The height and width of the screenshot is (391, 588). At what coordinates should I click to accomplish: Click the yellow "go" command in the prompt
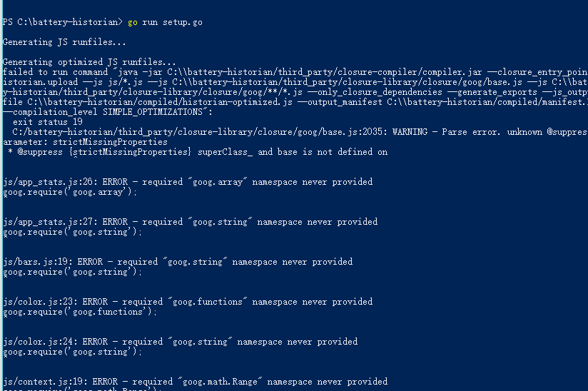coord(133,22)
